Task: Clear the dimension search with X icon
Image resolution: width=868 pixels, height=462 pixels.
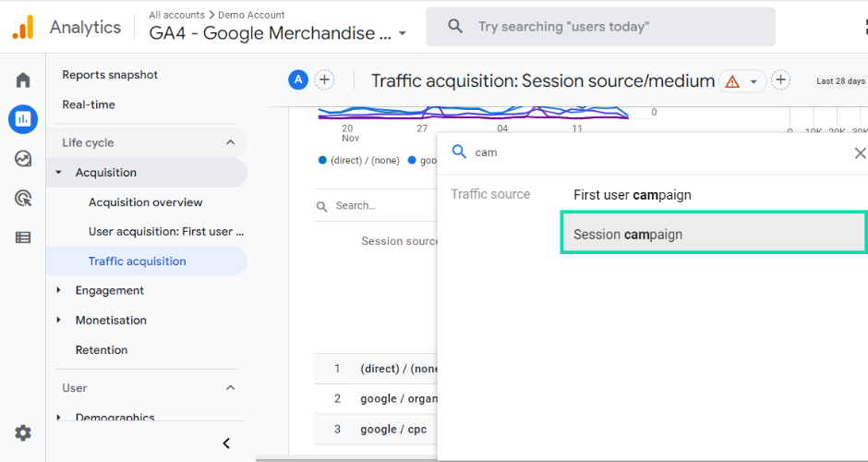Action: (859, 153)
